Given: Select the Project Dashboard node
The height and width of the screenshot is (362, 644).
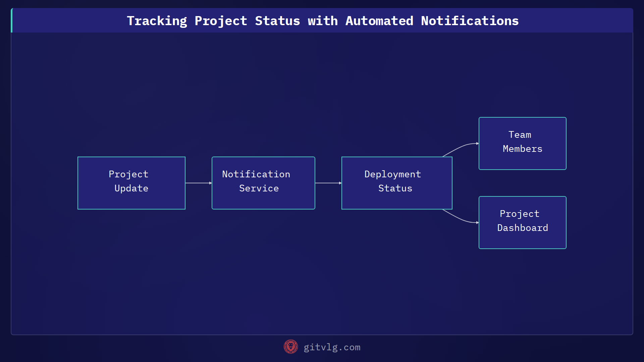Looking at the screenshot, I should coord(522,222).
